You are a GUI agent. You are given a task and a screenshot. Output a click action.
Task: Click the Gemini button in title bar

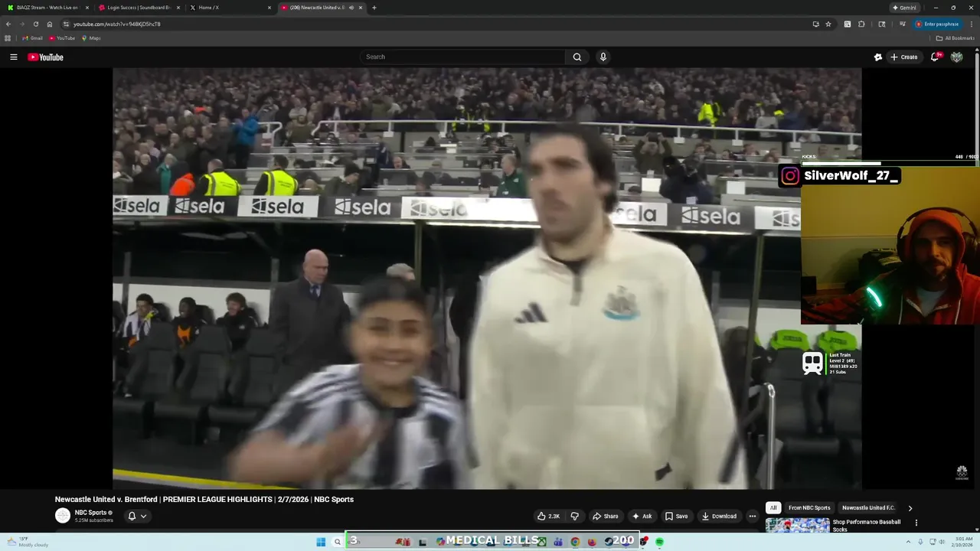904,8
